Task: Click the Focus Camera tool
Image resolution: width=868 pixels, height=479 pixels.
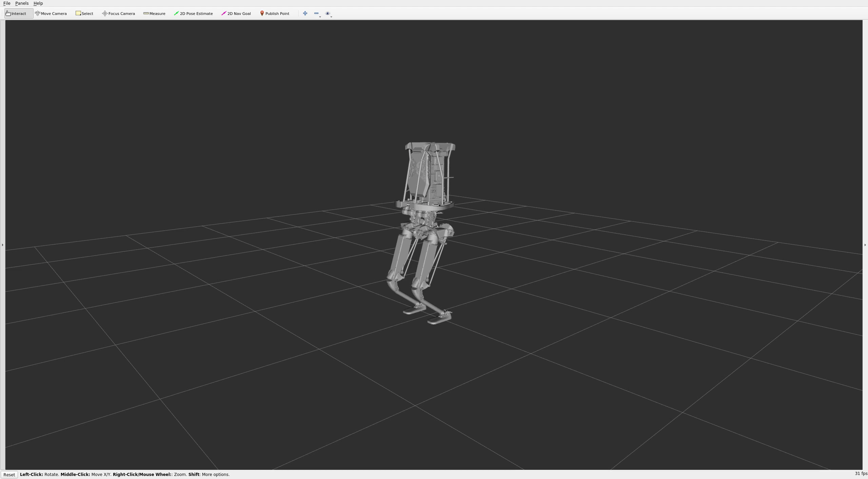Action: pos(118,14)
